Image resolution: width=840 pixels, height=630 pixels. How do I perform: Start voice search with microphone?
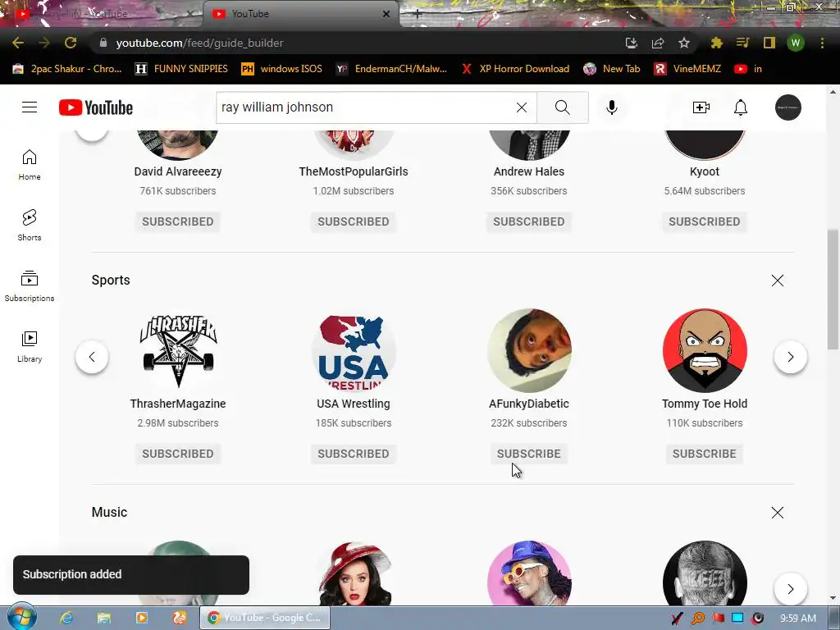click(611, 107)
